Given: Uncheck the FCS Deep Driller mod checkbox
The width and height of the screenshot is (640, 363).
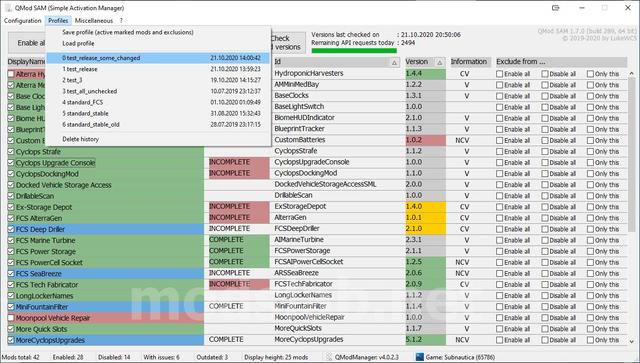Looking at the screenshot, I should pos(11,229).
